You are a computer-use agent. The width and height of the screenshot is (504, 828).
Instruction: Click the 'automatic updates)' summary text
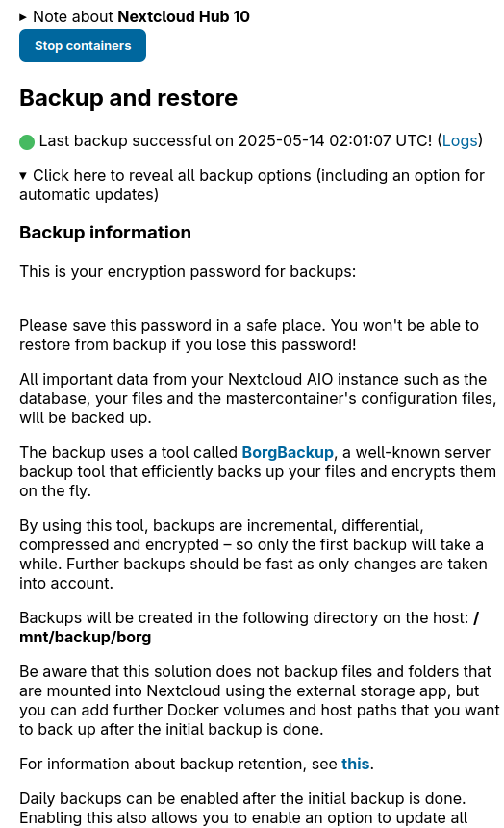[x=88, y=195]
